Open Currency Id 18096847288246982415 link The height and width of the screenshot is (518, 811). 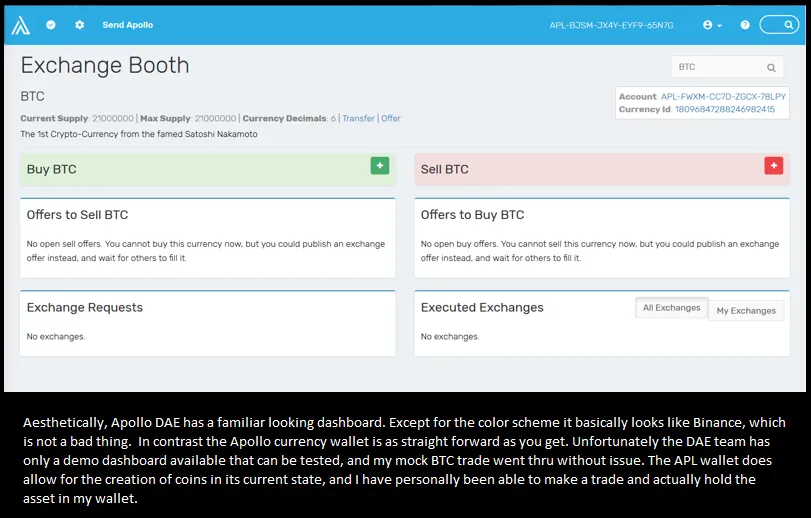click(725, 109)
